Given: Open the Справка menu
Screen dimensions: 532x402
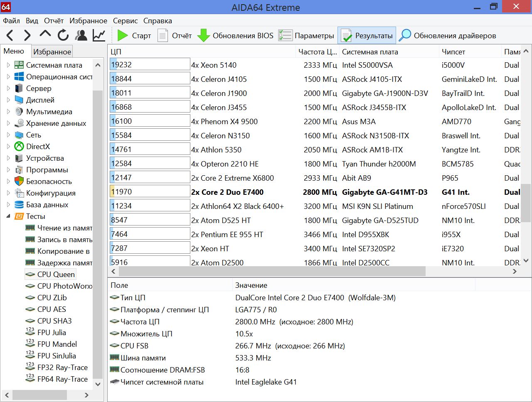Looking at the screenshot, I should 158,20.
